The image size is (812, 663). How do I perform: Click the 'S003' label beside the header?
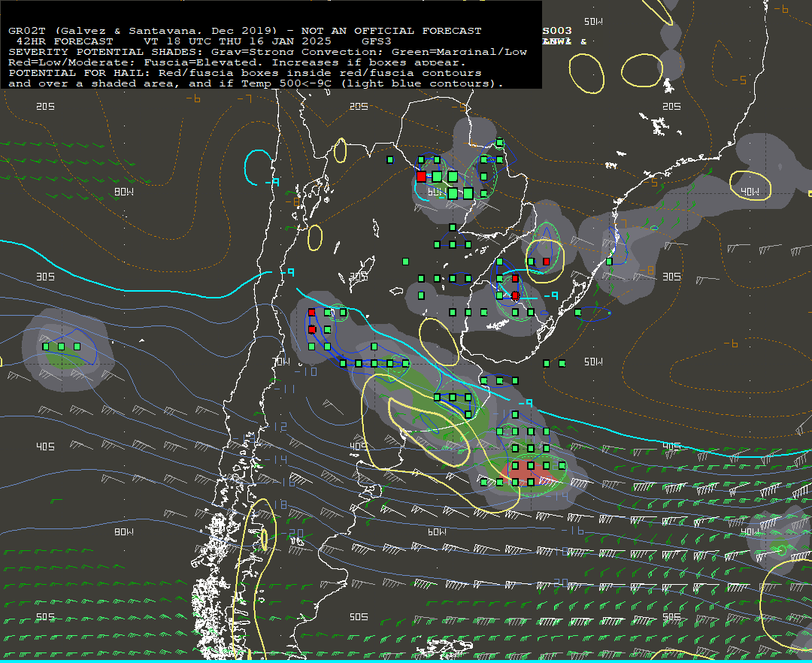pyautogui.click(x=557, y=31)
